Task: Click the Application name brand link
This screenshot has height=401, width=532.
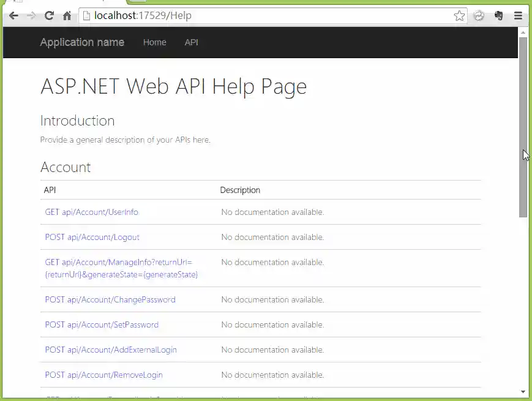Action: click(x=82, y=42)
